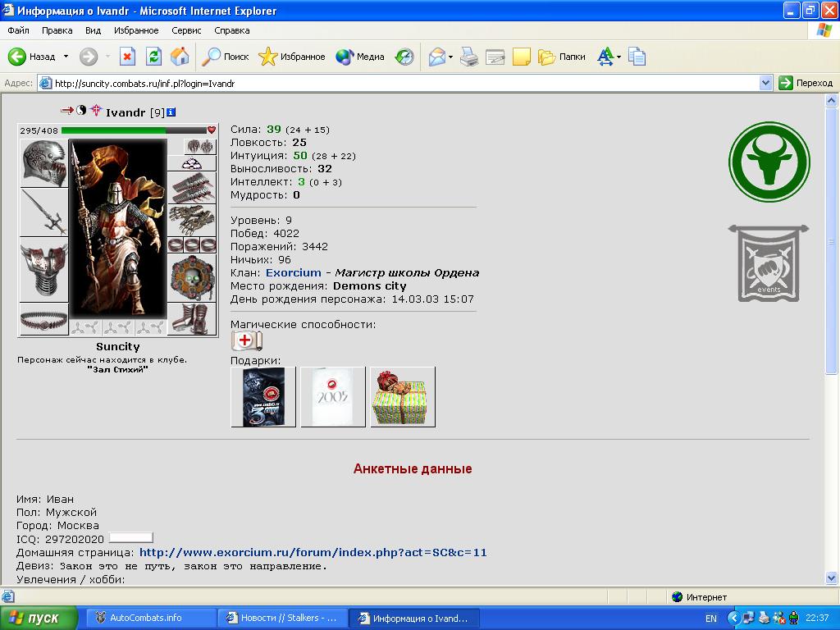Screen dimensions: 840x630
Task: Click the gloves equipment slot
Action: point(192,220)
